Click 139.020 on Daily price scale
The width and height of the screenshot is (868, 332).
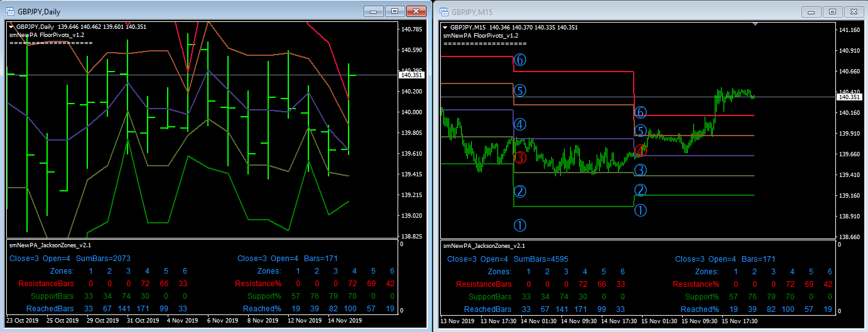tap(412, 216)
